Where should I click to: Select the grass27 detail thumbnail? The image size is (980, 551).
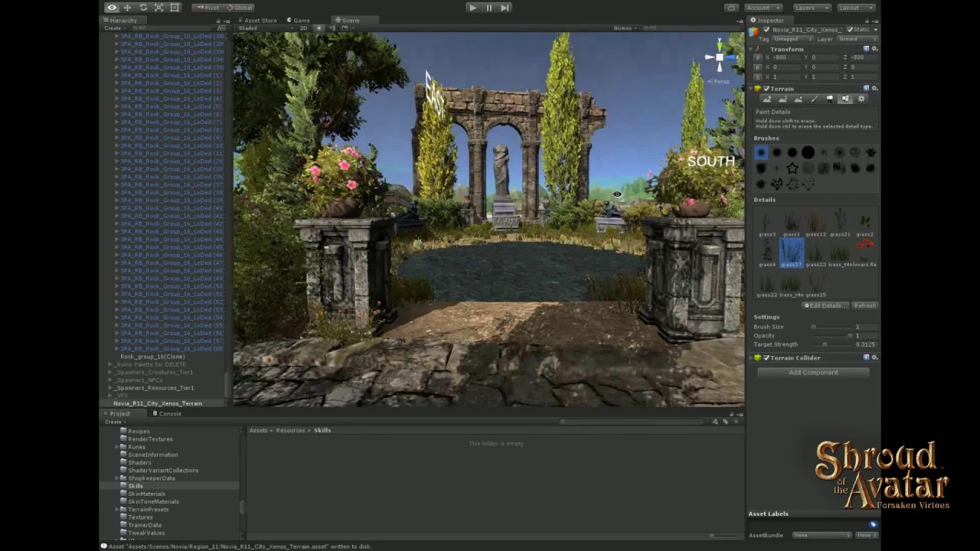point(792,253)
